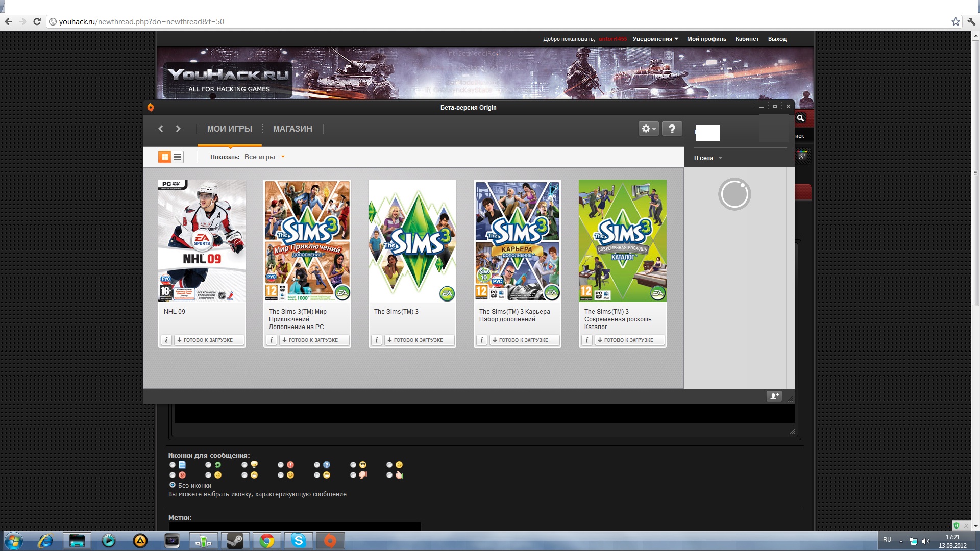Select the blue question mark icon radio
This screenshot has width=980, height=551.
(317, 465)
